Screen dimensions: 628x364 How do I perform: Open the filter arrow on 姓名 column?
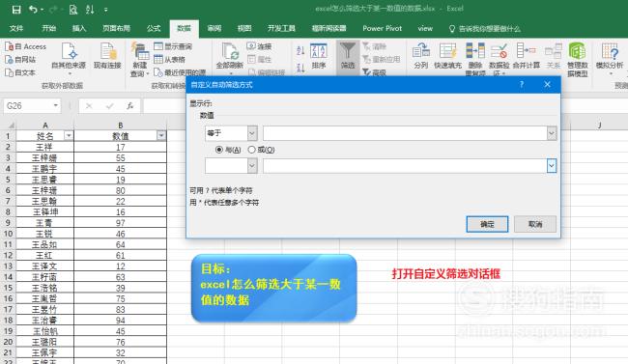point(69,136)
